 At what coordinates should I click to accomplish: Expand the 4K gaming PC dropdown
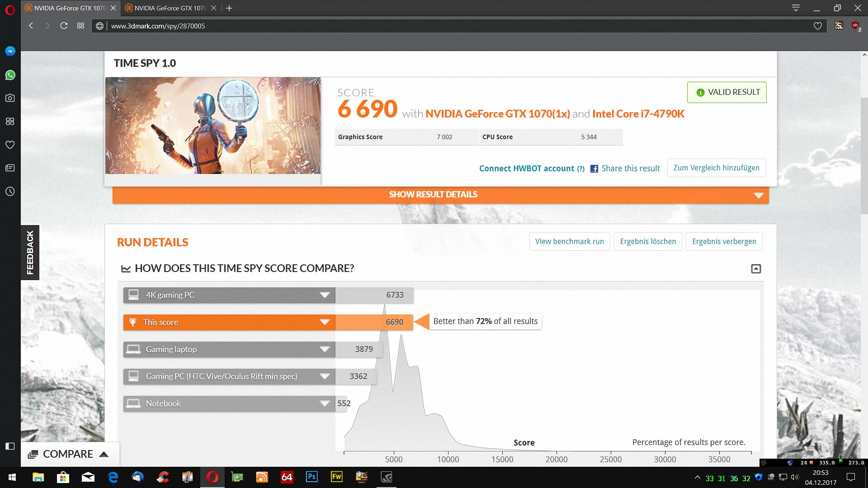point(324,295)
